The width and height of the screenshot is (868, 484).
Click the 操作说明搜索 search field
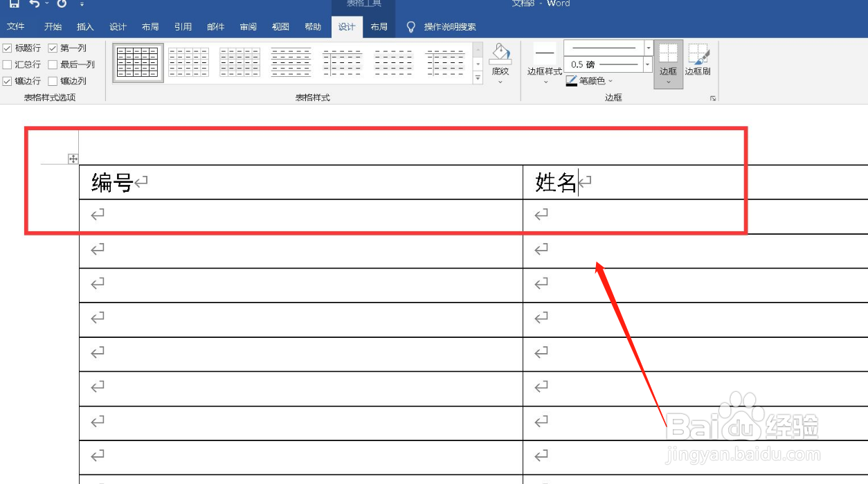point(450,27)
